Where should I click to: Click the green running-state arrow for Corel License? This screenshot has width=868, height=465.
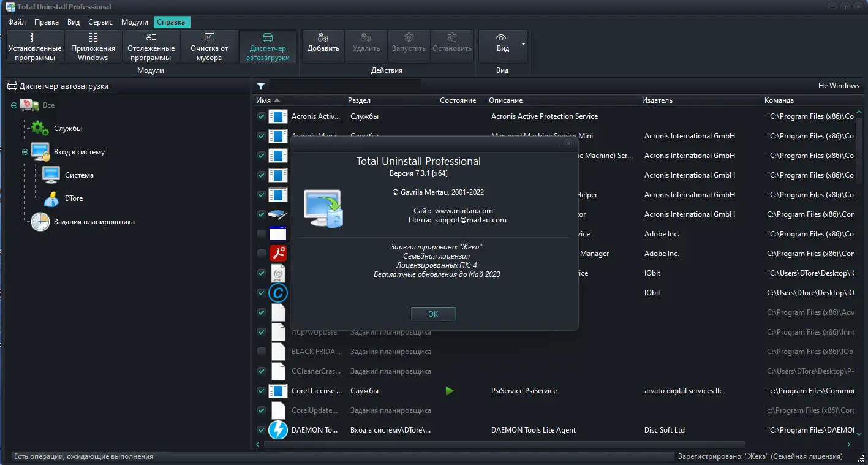450,391
